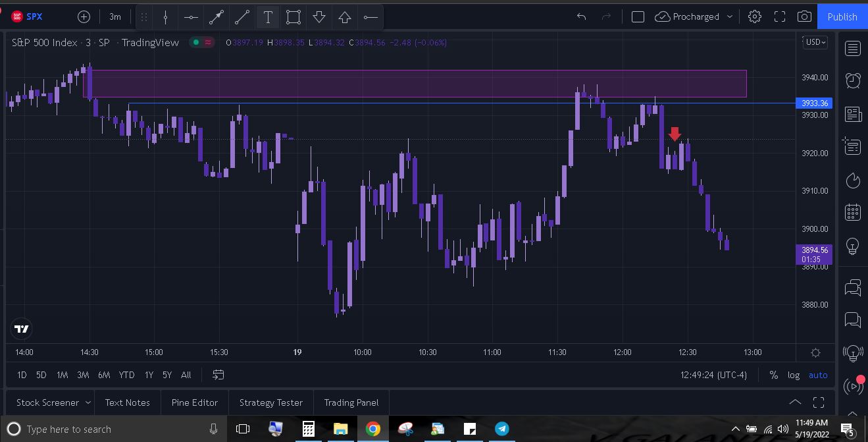Image resolution: width=868 pixels, height=442 pixels.
Task: Click the Publish button
Action: [842, 16]
